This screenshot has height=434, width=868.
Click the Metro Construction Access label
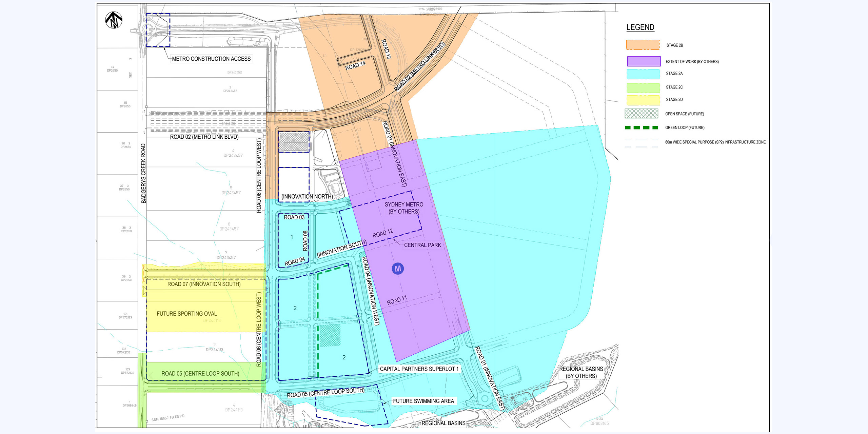(x=211, y=59)
